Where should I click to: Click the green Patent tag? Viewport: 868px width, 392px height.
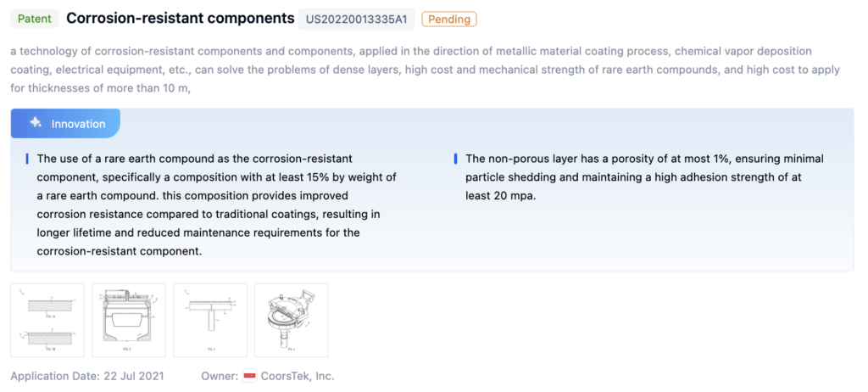click(34, 18)
